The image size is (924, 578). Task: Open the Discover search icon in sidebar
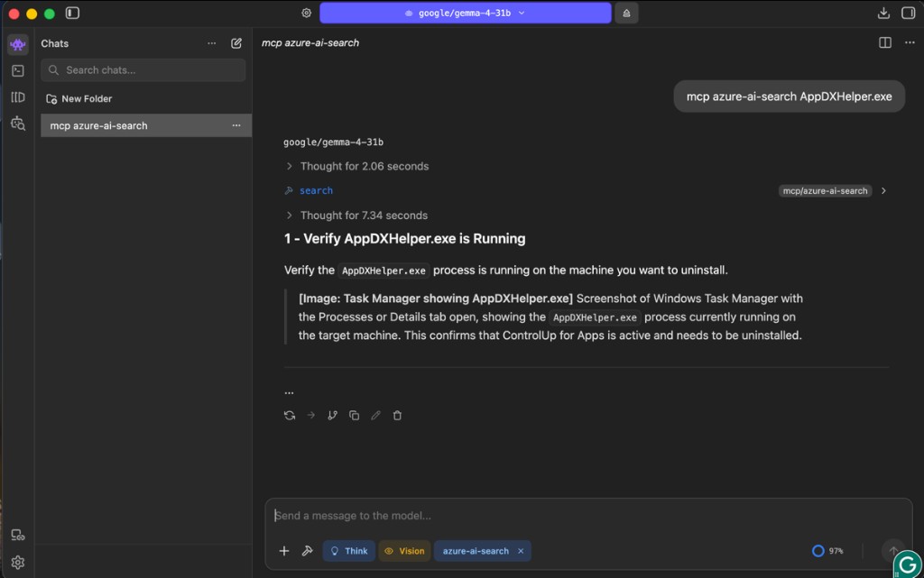coord(18,123)
